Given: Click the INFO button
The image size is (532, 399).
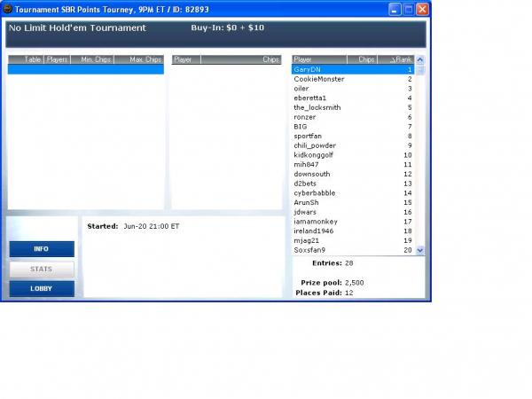Looking at the screenshot, I should pos(42,249).
